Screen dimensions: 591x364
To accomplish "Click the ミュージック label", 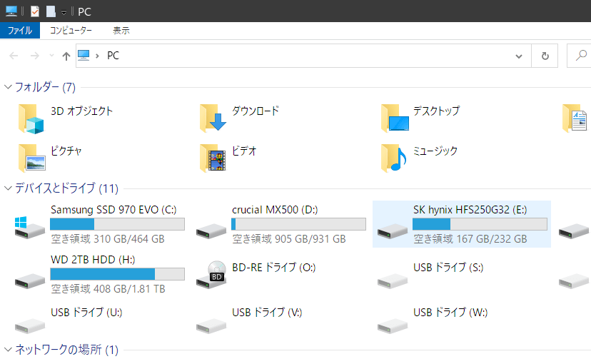I will pos(435,151).
